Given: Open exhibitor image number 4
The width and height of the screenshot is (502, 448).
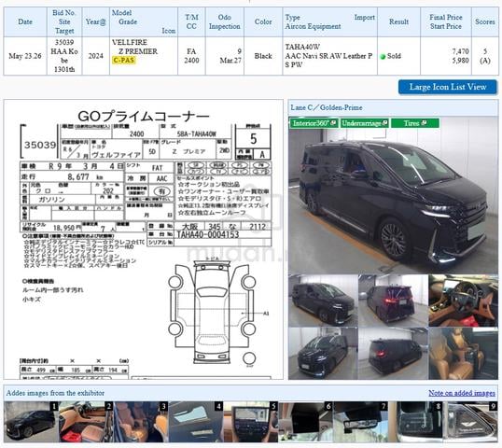Looking at the screenshot, I should point(196,422).
